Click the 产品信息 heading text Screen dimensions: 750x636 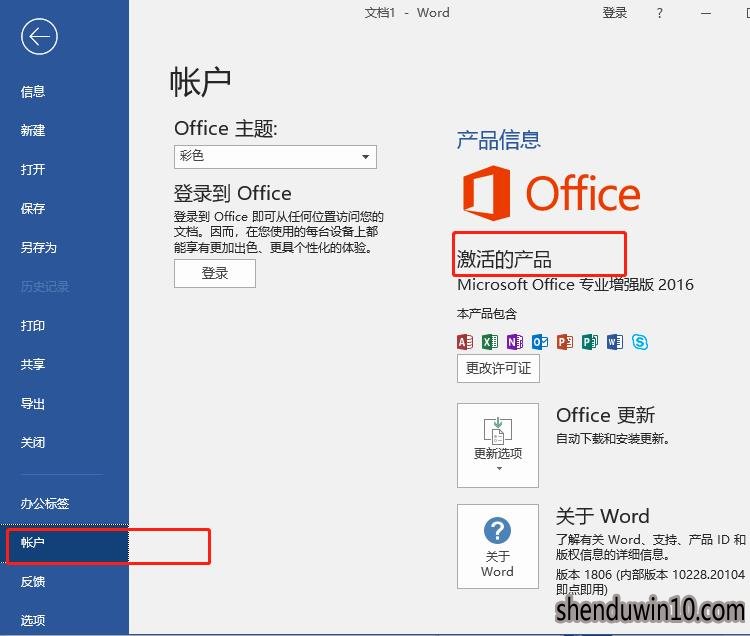click(x=498, y=140)
